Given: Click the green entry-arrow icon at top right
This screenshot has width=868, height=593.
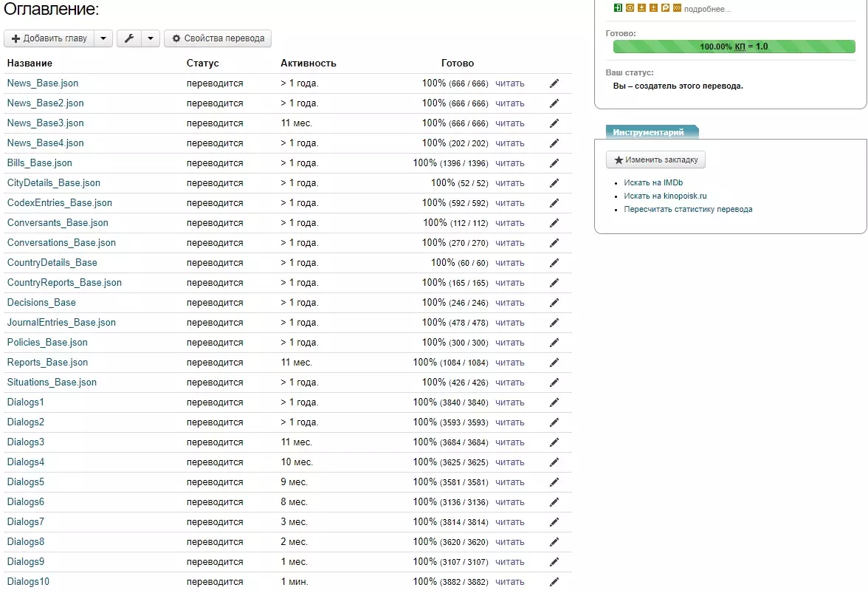Looking at the screenshot, I should click(618, 8).
